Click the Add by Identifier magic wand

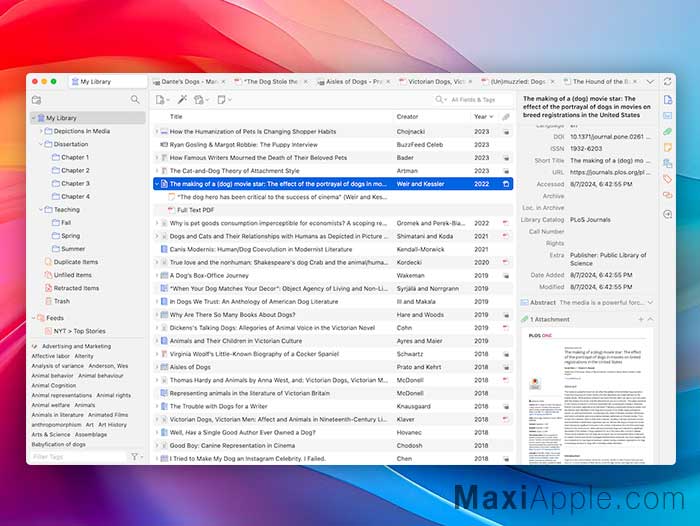click(182, 100)
